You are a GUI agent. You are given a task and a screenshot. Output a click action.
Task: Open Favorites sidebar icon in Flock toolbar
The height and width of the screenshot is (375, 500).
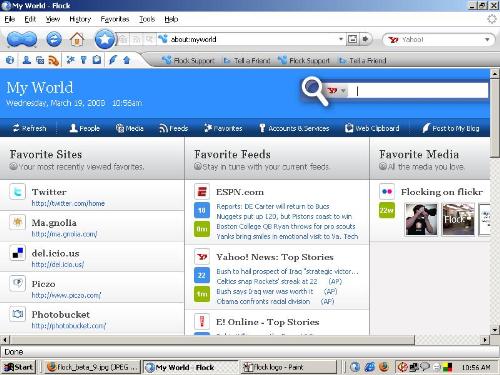point(70,60)
